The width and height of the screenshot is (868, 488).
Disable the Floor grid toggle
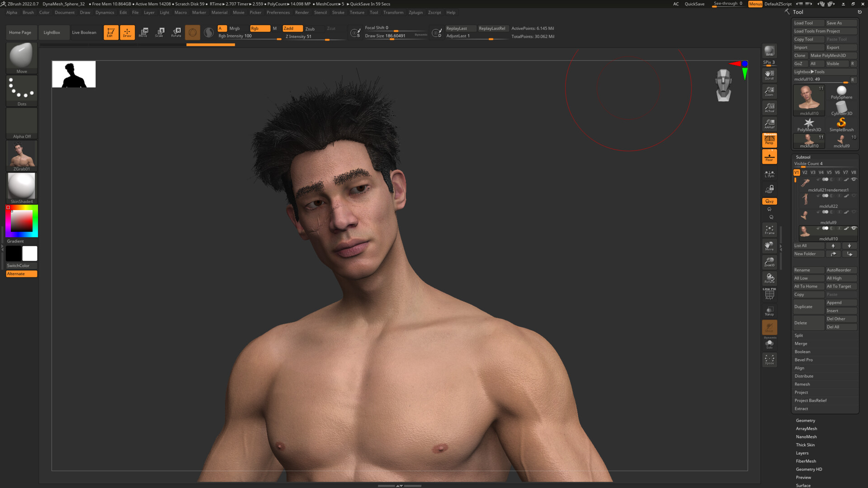click(769, 156)
